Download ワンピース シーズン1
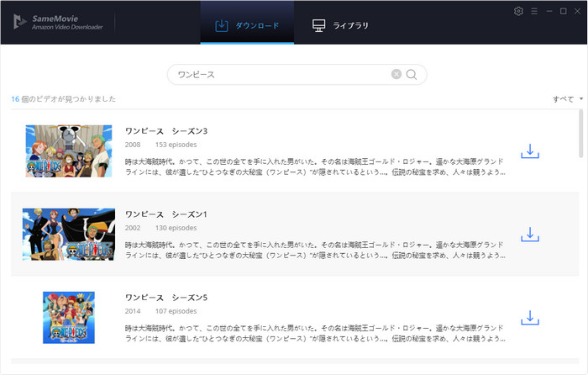Screen dimensions: 588x375 tap(530, 235)
